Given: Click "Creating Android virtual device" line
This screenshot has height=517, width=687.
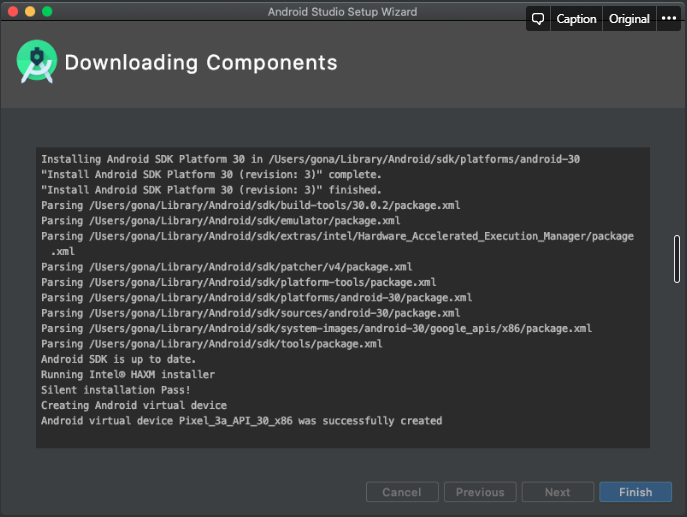Looking at the screenshot, I should pyautogui.click(x=134, y=405).
